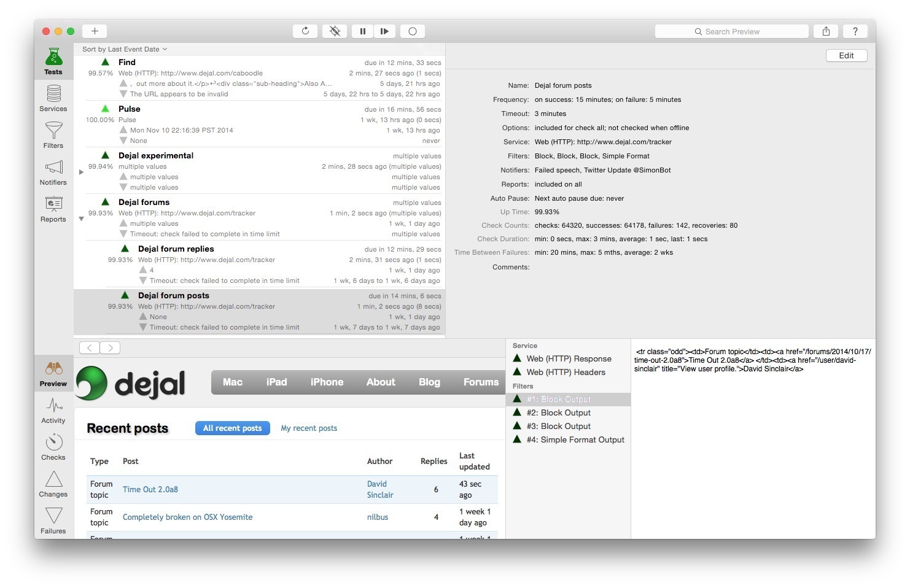Click the dejal logo

(x=131, y=383)
